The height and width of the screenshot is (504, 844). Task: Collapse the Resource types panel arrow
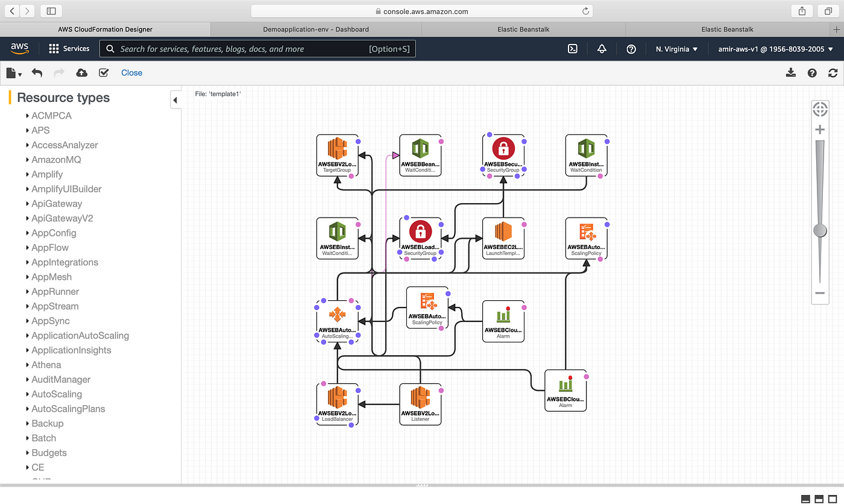point(175,100)
